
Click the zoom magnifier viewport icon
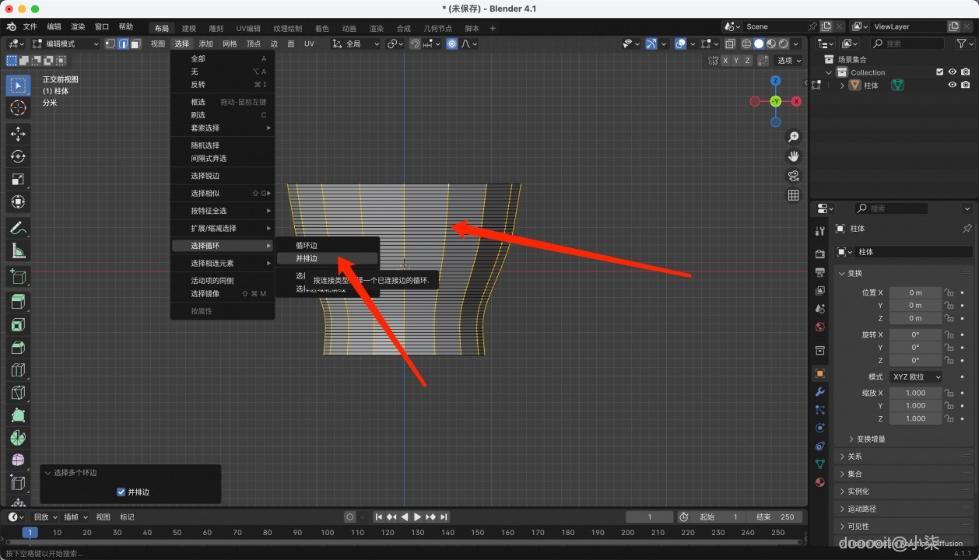(x=793, y=137)
